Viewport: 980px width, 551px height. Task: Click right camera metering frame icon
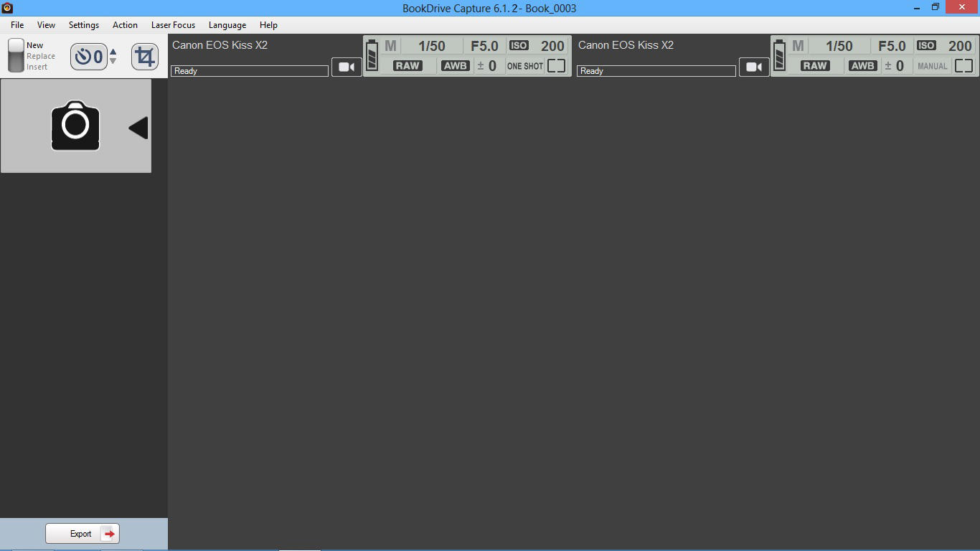964,65
